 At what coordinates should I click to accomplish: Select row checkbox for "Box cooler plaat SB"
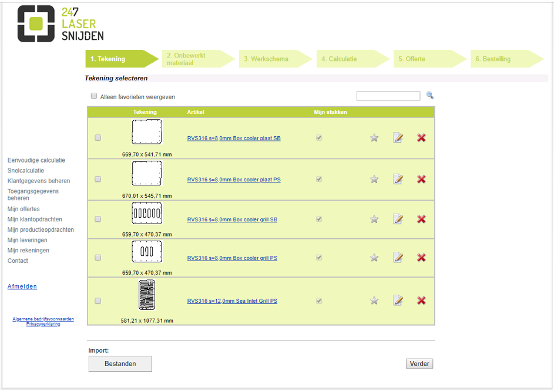(x=98, y=138)
